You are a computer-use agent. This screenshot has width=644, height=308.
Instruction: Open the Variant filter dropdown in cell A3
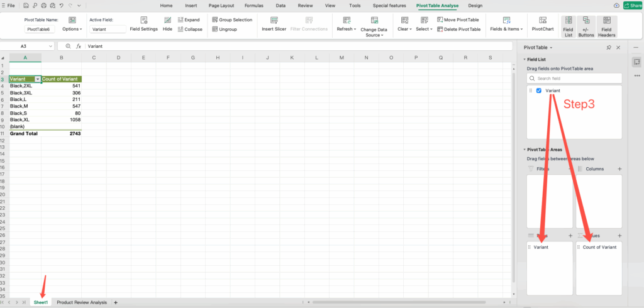point(38,79)
